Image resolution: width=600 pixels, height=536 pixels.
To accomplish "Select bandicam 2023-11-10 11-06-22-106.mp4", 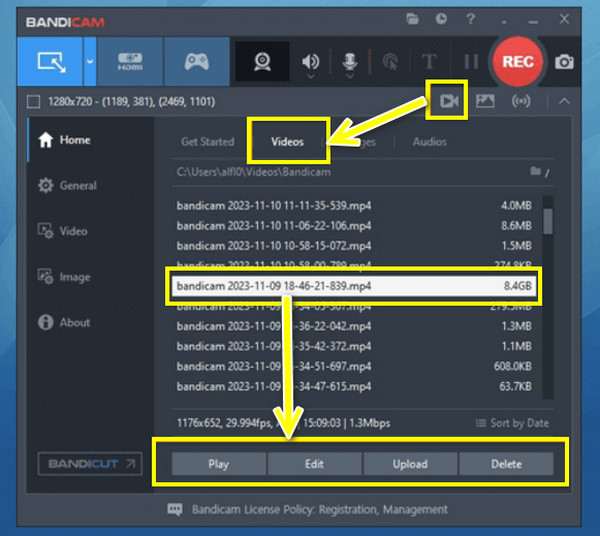I will coord(354,226).
